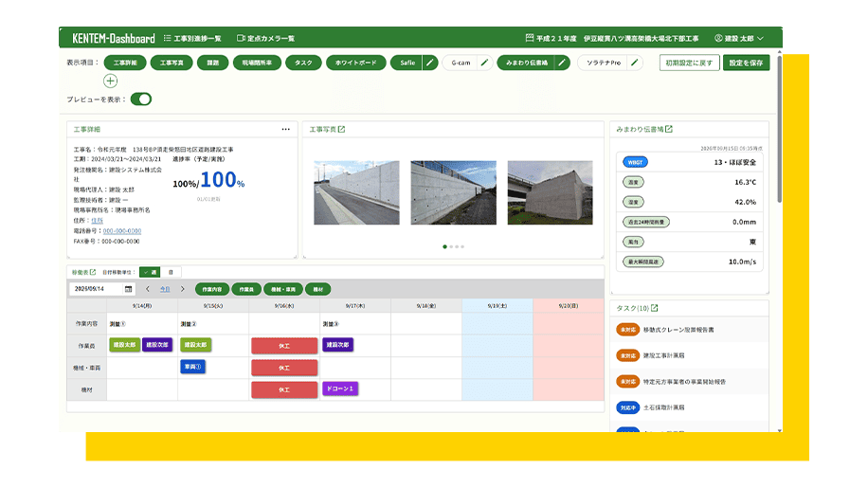Click green 建設太郎 chip on 9/14

tap(124, 345)
